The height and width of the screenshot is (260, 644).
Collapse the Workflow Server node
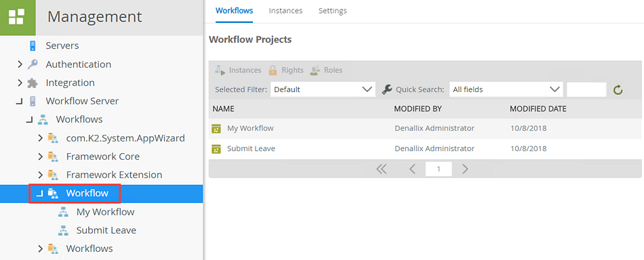(x=19, y=102)
